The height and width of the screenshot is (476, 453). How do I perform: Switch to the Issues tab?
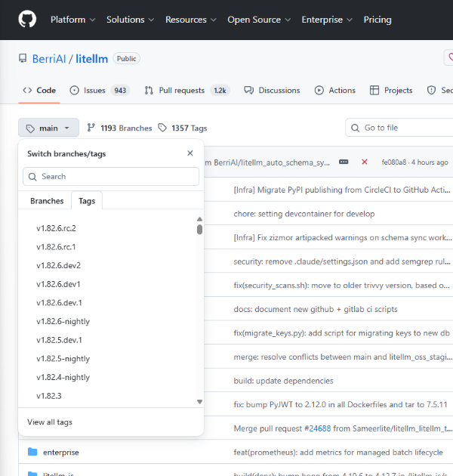[x=100, y=91]
